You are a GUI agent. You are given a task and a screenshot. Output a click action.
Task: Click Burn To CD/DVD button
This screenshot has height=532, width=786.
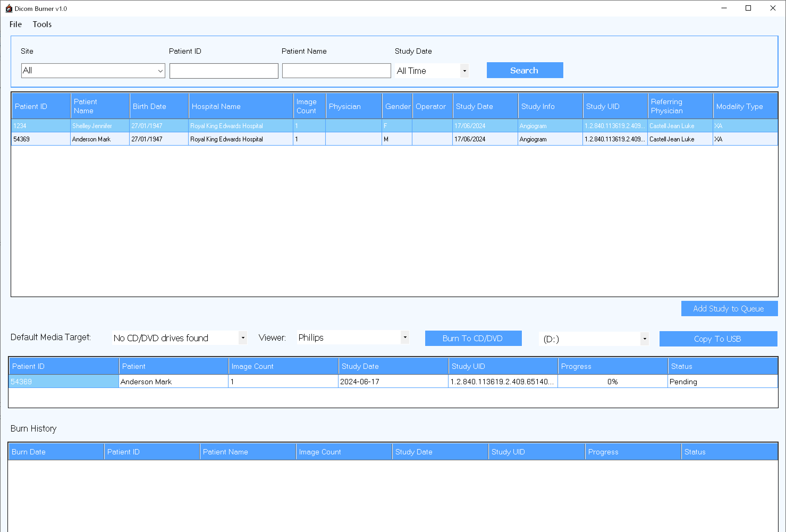473,338
